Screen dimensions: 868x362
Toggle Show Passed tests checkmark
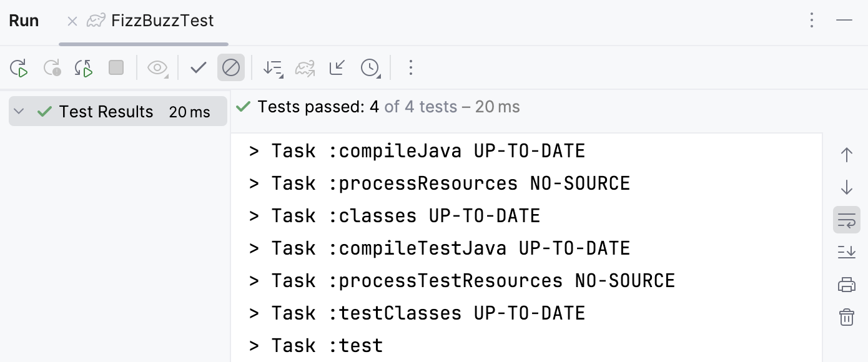[199, 67]
